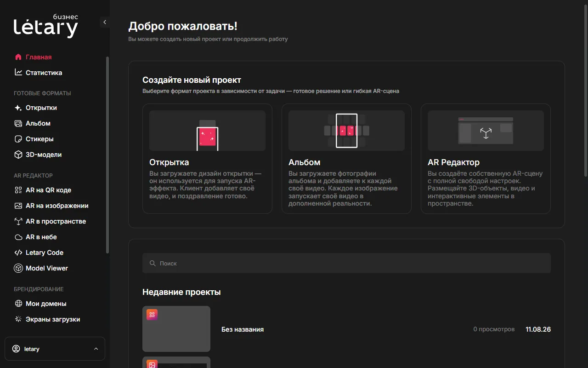Collapse the sidebar with the arrow button
Viewport: 588px width, 368px height.
coord(105,22)
